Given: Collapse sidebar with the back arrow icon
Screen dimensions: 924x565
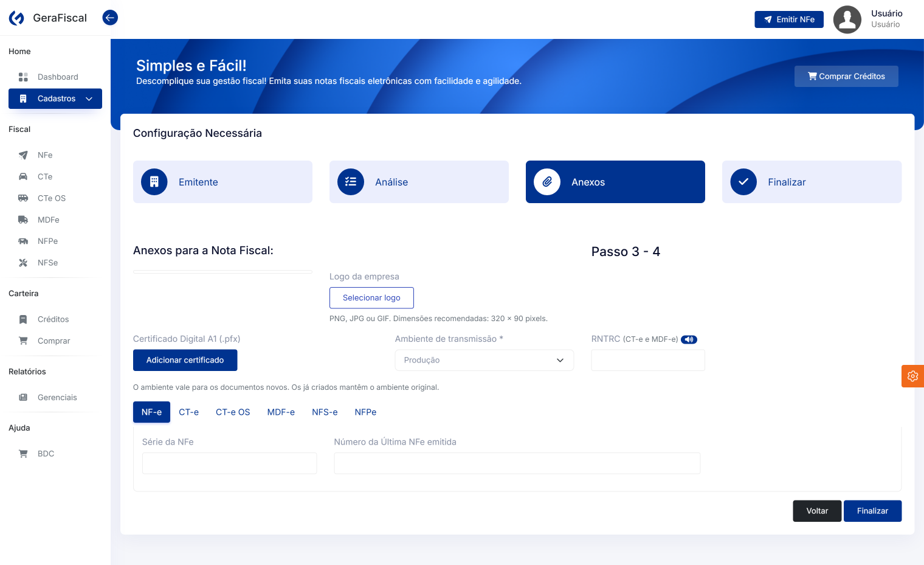Looking at the screenshot, I should click(x=110, y=18).
